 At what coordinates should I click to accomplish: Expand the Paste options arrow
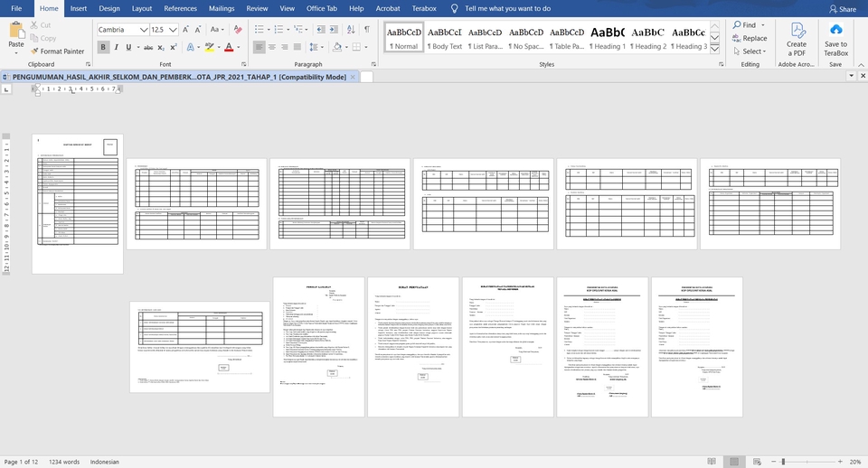[x=16, y=53]
